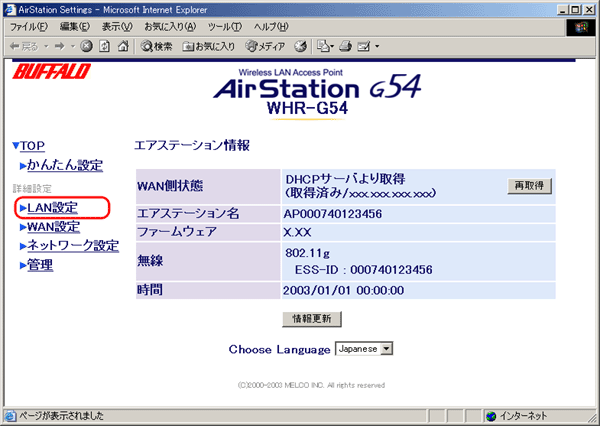The height and width of the screenshot is (426, 600).
Task: Click the BUFFALO logo
Action: click(52, 72)
